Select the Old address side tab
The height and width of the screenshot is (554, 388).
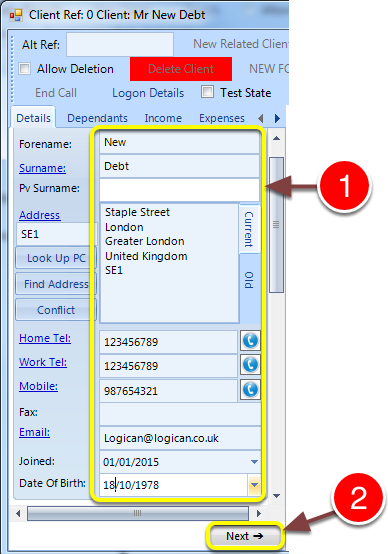click(x=250, y=280)
